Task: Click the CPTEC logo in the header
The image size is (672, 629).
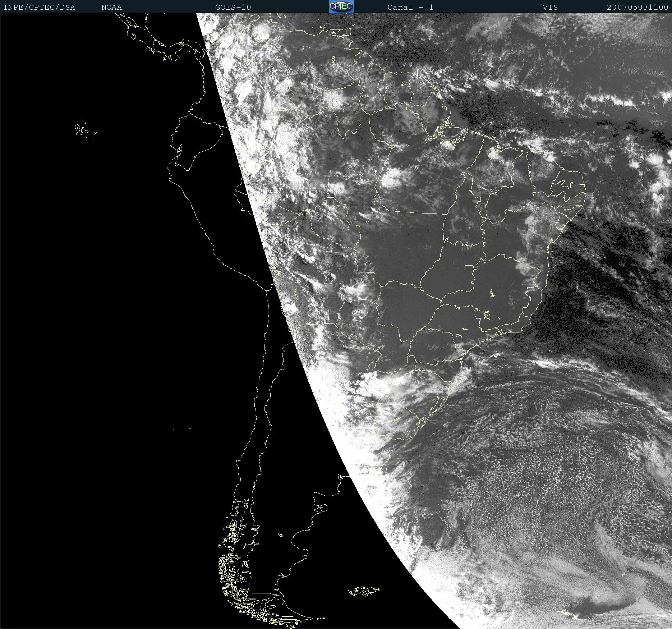Action: (x=341, y=6)
